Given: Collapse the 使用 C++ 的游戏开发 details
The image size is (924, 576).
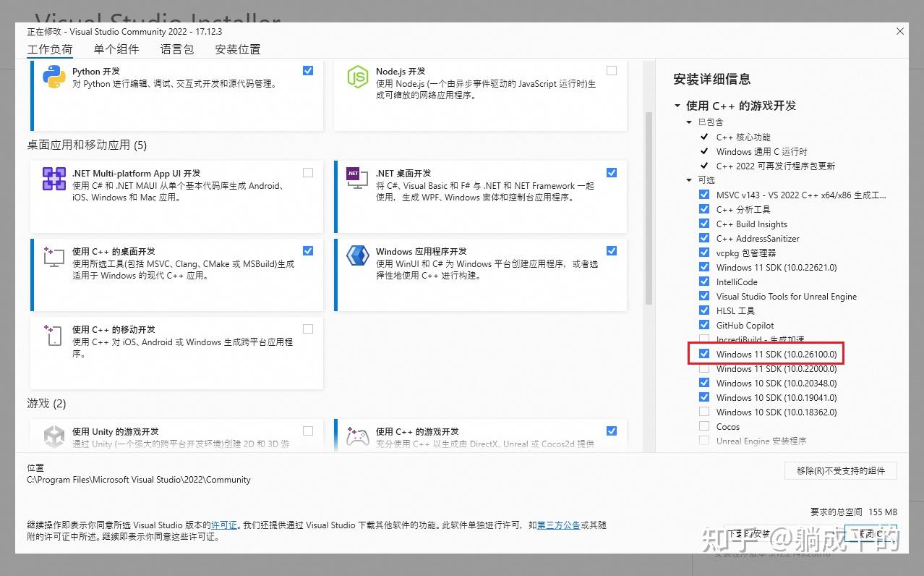Looking at the screenshot, I should click(677, 105).
